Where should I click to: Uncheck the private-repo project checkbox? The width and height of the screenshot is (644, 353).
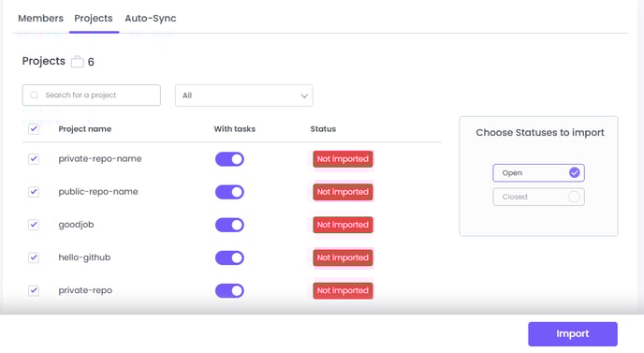pyautogui.click(x=34, y=290)
